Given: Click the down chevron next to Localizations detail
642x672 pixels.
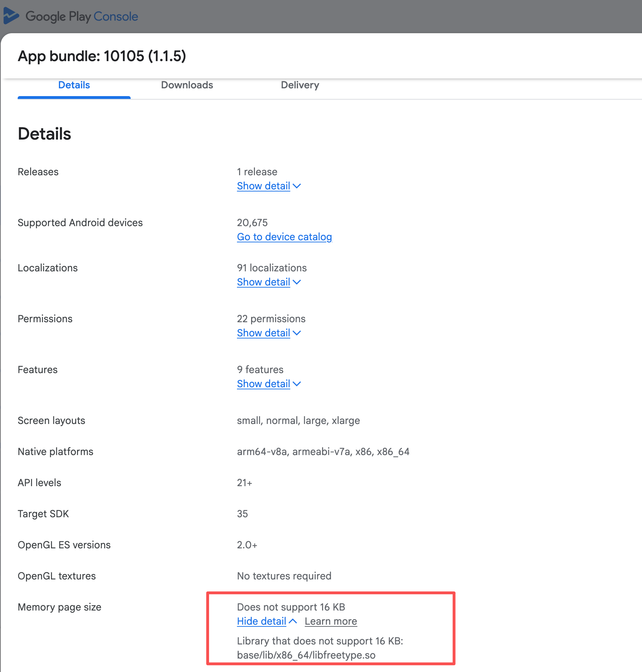Looking at the screenshot, I should point(297,282).
